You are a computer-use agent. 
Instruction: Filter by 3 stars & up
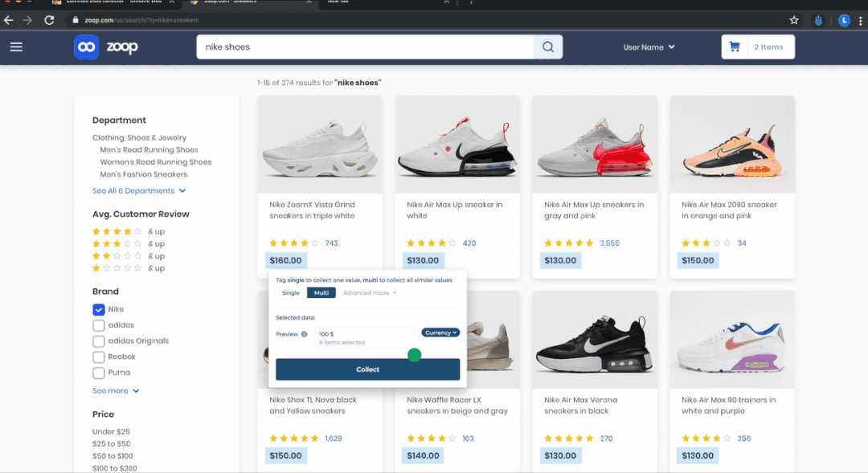coord(129,243)
